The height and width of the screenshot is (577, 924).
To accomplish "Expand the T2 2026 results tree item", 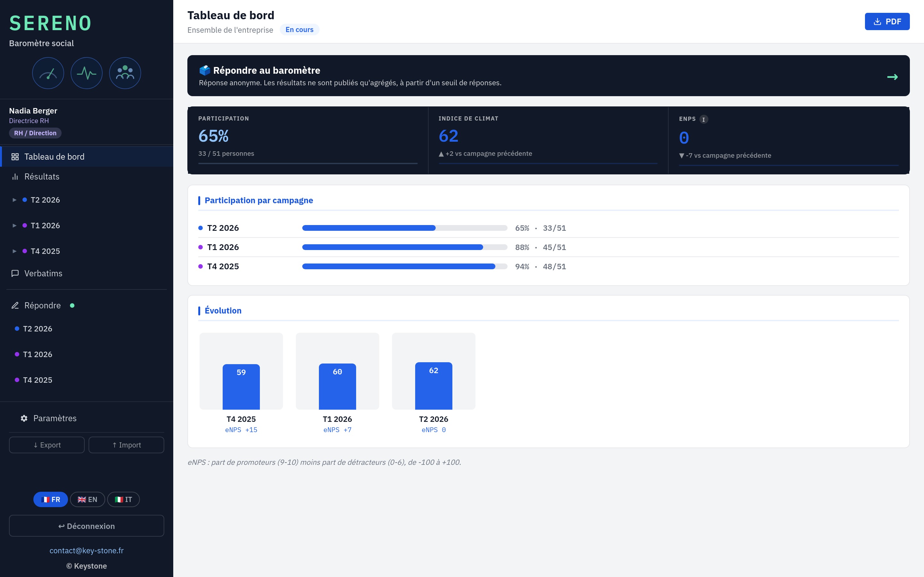I will (x=14, y=200).
